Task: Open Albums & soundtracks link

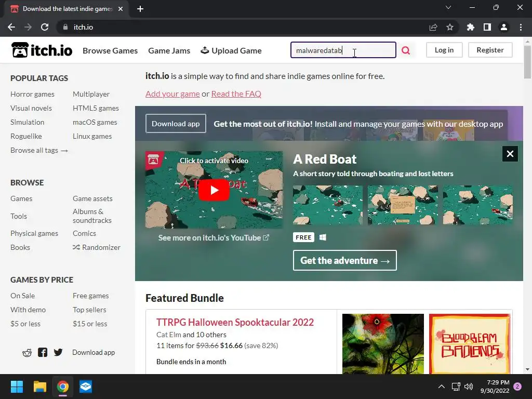Action: (92, 216)
